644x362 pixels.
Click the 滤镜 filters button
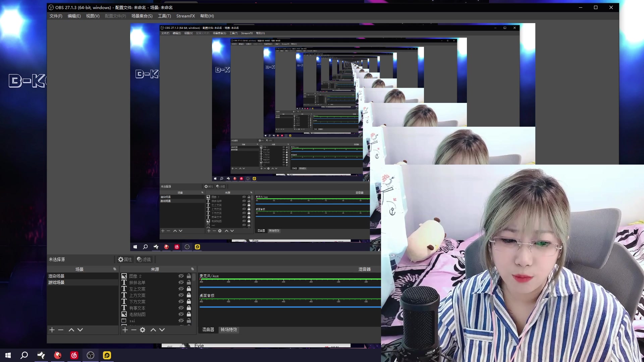click(144, 259)
